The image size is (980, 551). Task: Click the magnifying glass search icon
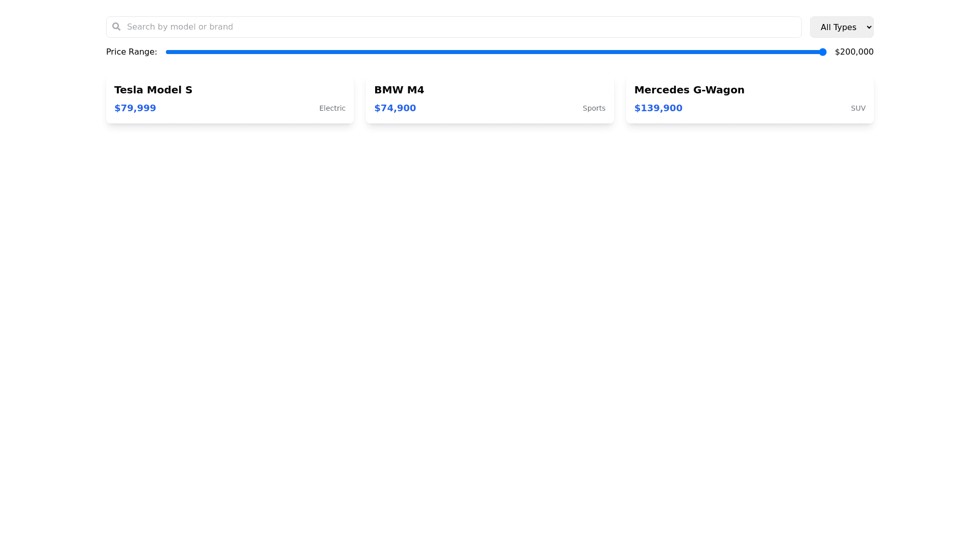116,27
